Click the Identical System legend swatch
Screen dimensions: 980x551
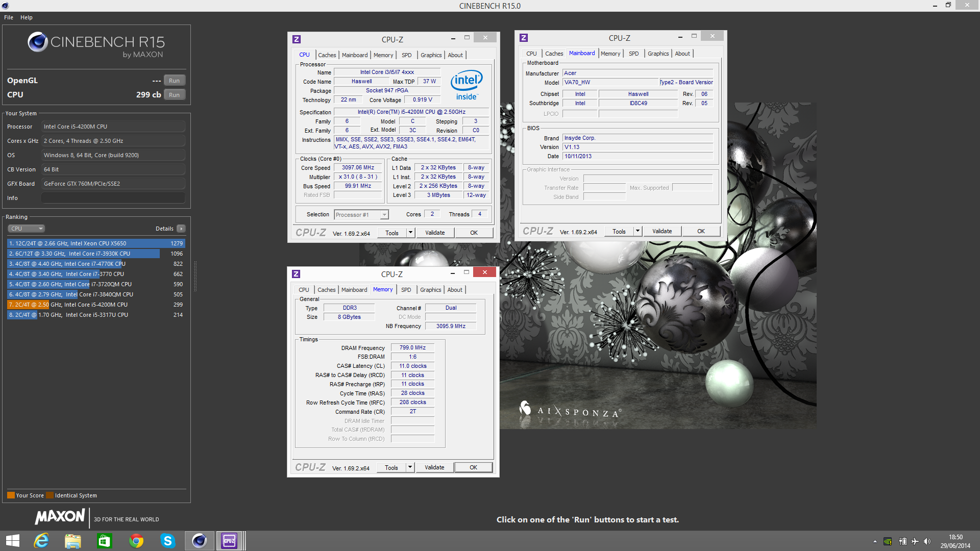click(x=50, y=495)
